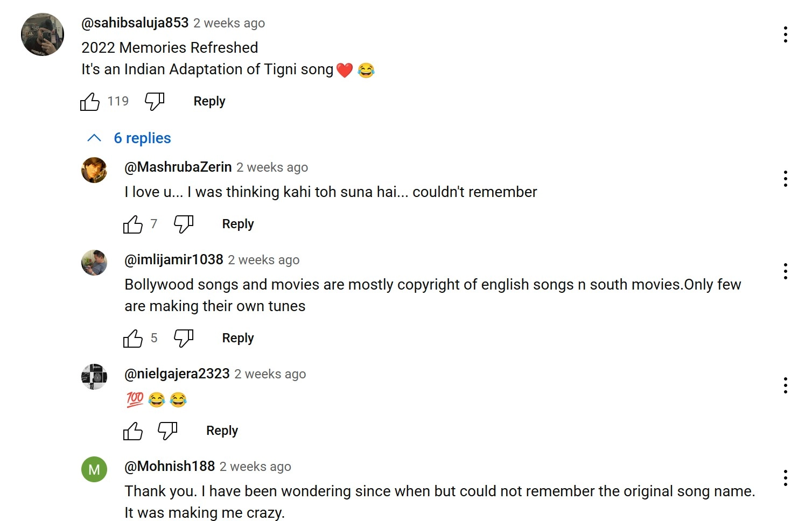
Task: Dislike @imlijamir1038's reply about Bollywood songs
Action: (x=184, y=338)
